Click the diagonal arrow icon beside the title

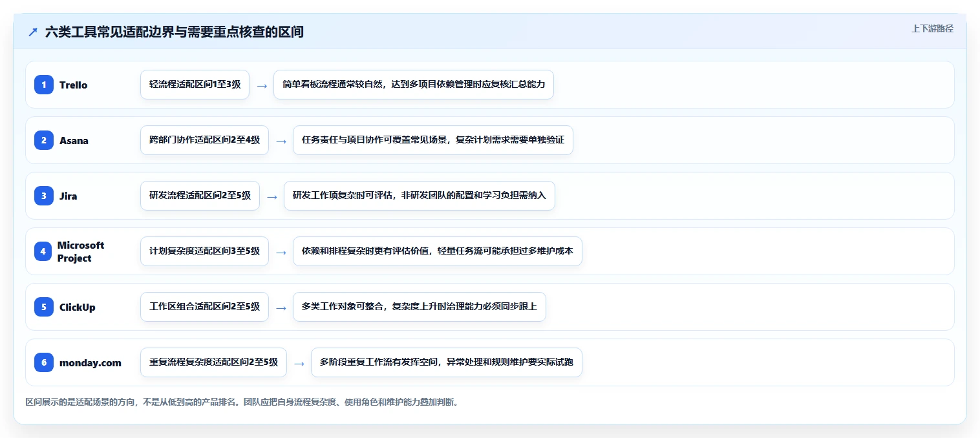coord(33,32)
